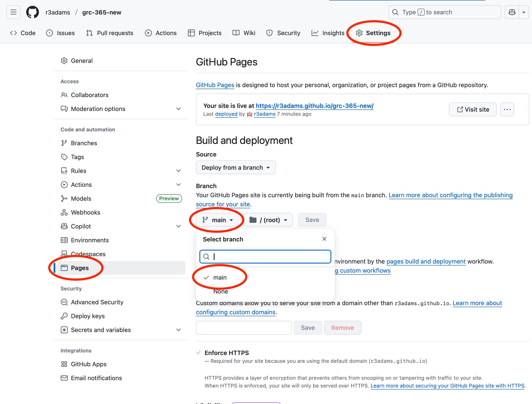Open Branches settings page
The image size is (532, 404).
(121, 143)
